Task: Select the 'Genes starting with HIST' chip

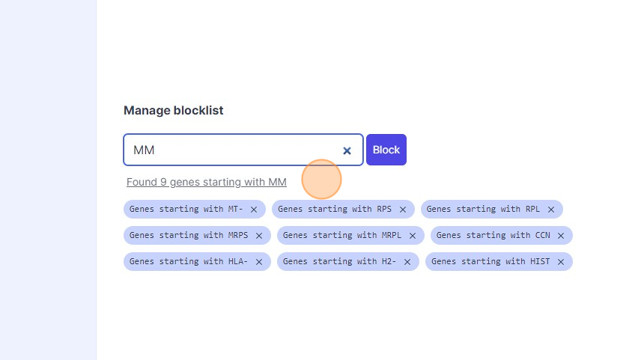Action: (490, 262)
